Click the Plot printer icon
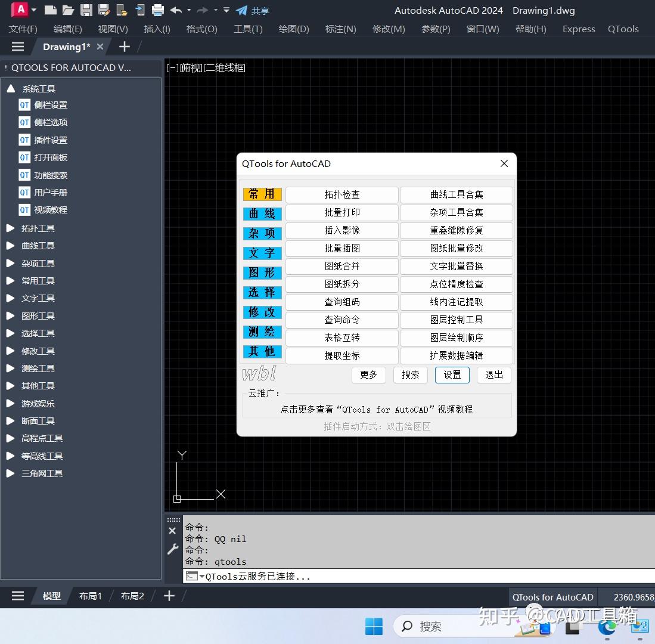 (x=156, y=10)
